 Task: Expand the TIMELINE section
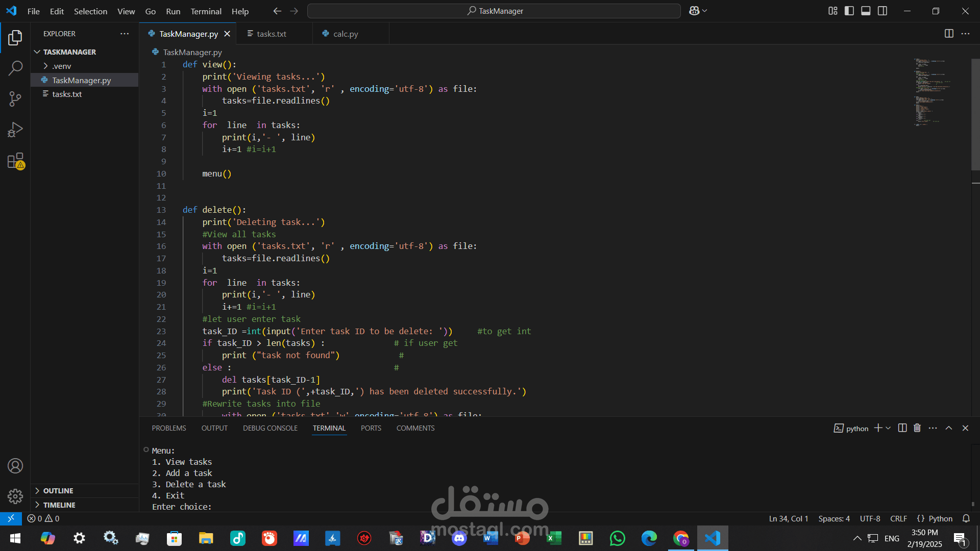coord(84,505)
